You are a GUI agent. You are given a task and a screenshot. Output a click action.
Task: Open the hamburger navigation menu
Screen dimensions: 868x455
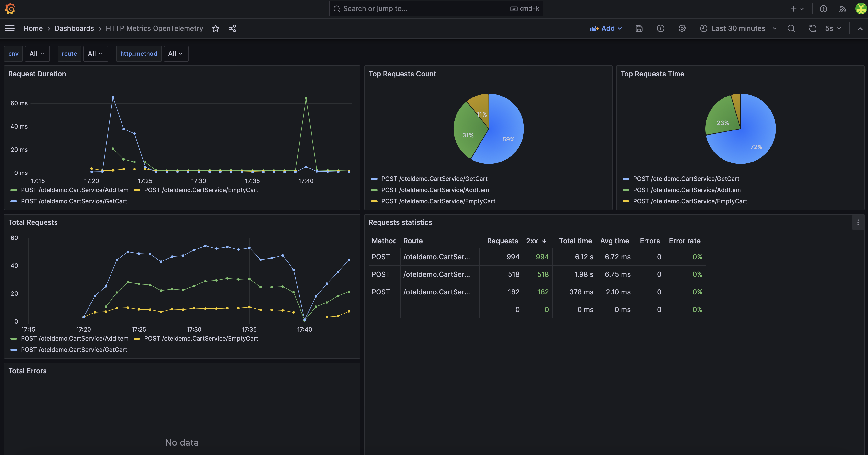(x=10, y=29)
